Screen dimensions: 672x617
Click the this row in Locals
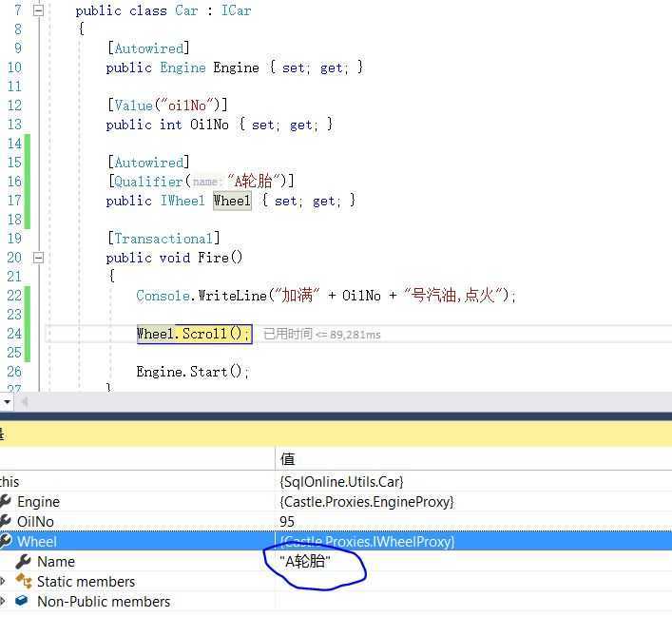[336, 481]
